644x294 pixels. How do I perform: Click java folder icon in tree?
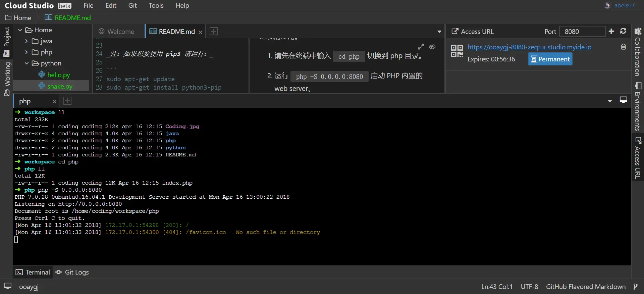point(35,41)
